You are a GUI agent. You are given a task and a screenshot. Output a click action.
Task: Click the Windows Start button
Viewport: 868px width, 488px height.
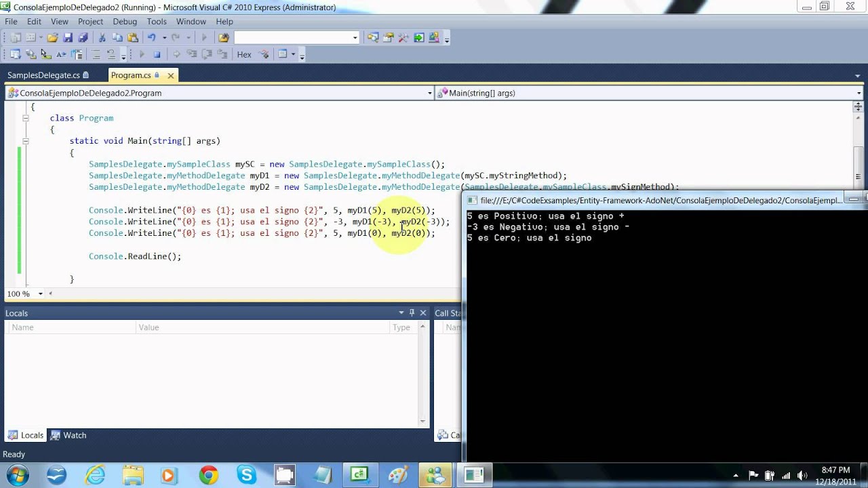(18, 474)
